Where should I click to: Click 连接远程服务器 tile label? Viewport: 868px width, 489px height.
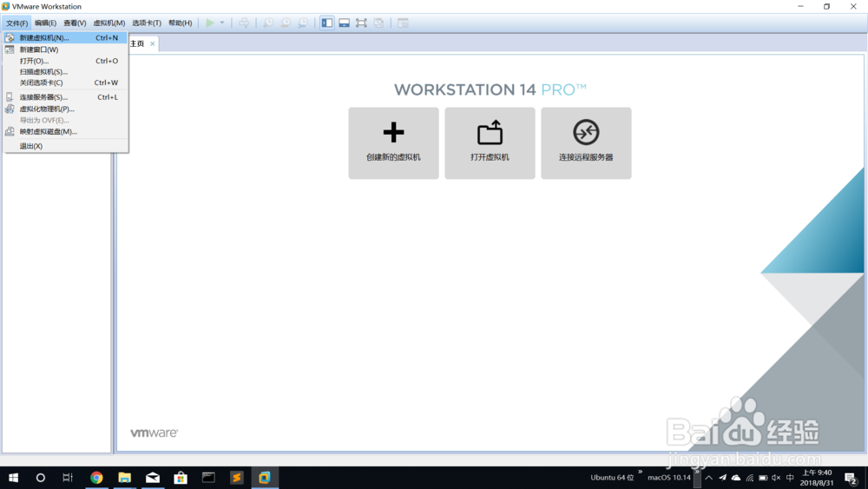pos(586,157)
